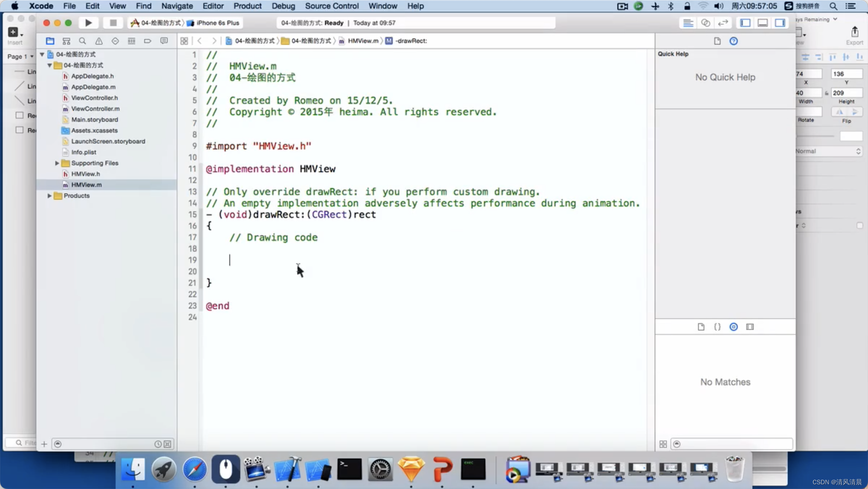The image size is (868, 489).
Task: Go forward in editor history
Action: tap(214, 41)
